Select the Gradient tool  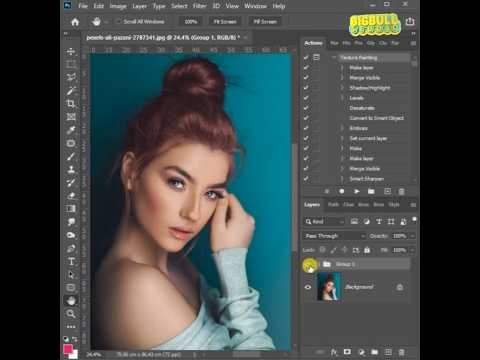tap(71, 209)
